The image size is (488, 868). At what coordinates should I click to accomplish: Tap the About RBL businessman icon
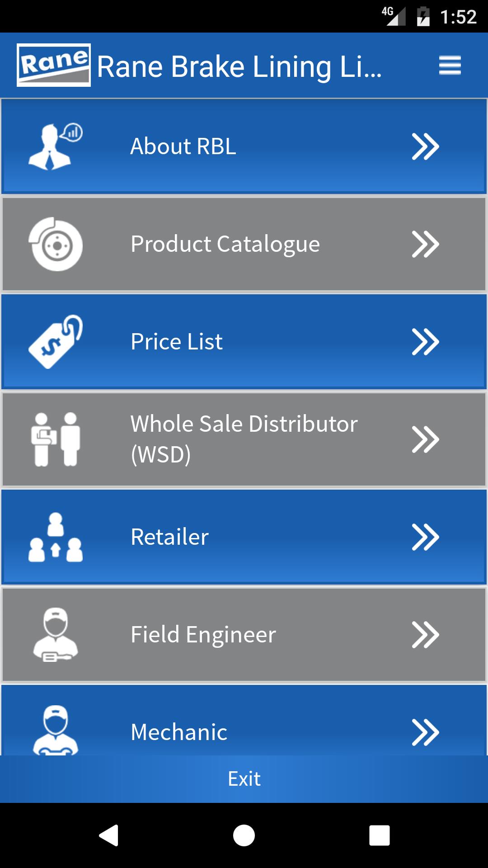click(x=56, y=146)
